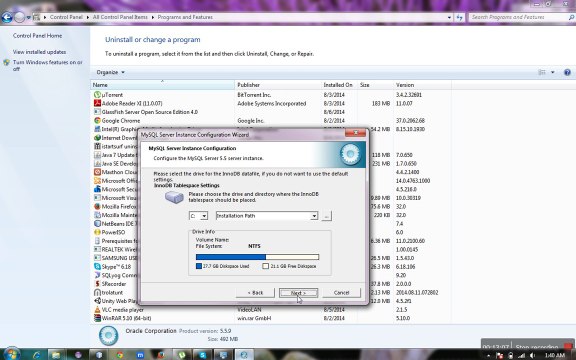The image size is (576, 360).
Task: Select the trolatunt entry in the list
Action: [112, 293]
